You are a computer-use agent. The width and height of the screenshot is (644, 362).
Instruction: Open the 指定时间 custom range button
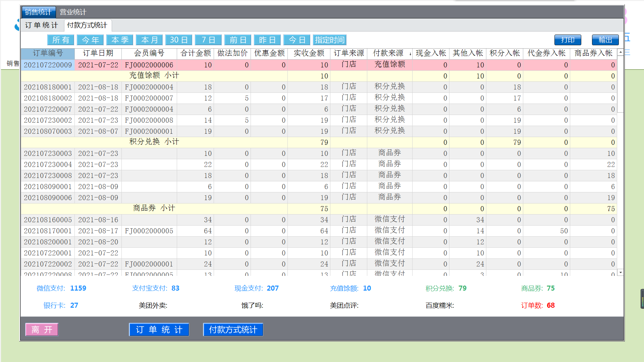tap(330, 40)
